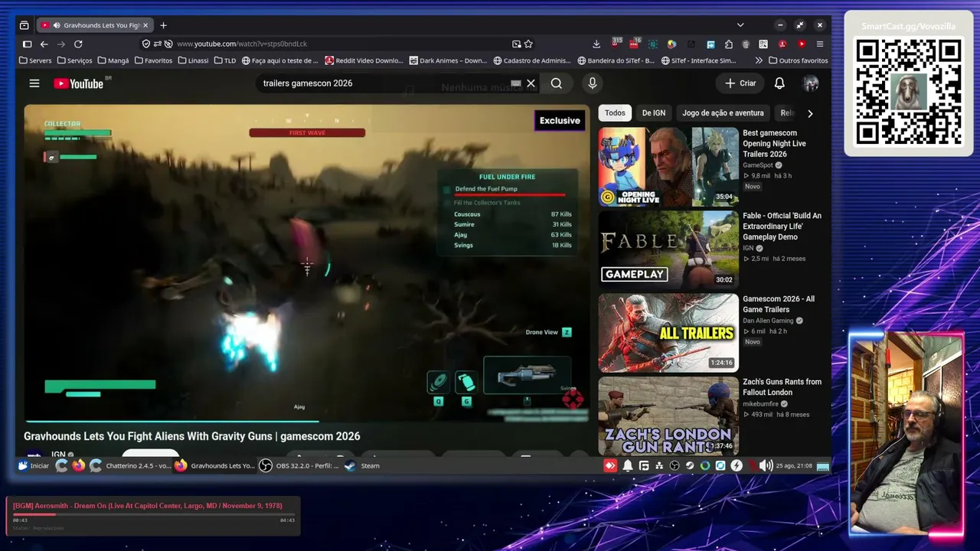Toggle the Firefox sidebar button

(x=27, y=44)
